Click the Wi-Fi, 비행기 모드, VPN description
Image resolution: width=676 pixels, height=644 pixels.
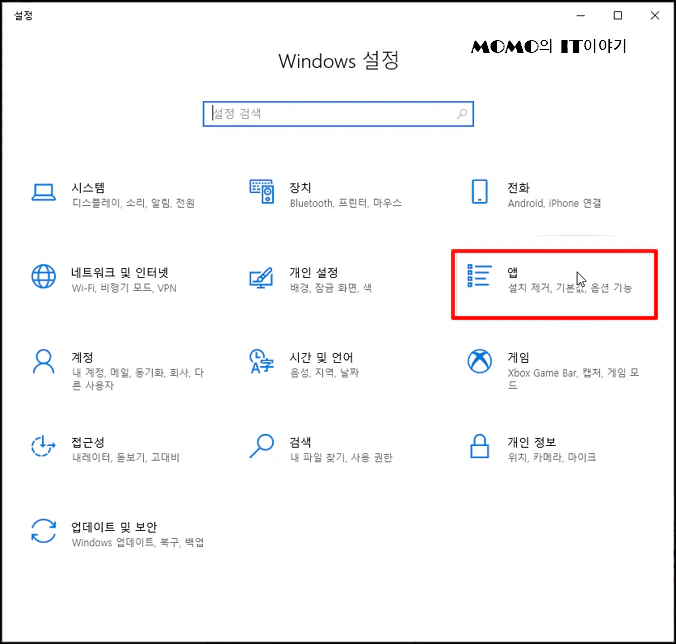click(x=124, y=288)
